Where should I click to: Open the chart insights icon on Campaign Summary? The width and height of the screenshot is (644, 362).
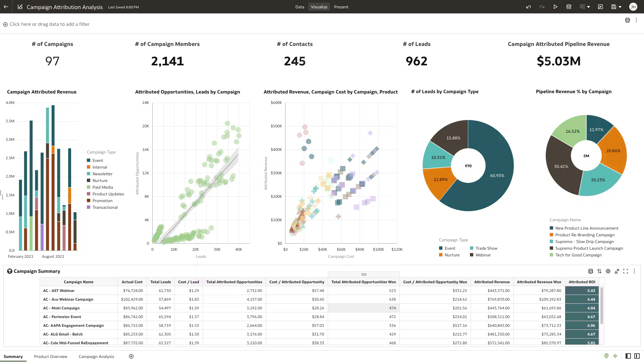coord(617,271)
